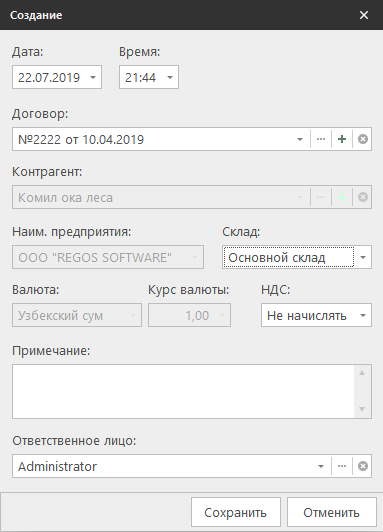Click the disabled Контрагент field Комил ока леса
Image resolution: width=383 pixels, height=532 pixels.
click(192, 197)
